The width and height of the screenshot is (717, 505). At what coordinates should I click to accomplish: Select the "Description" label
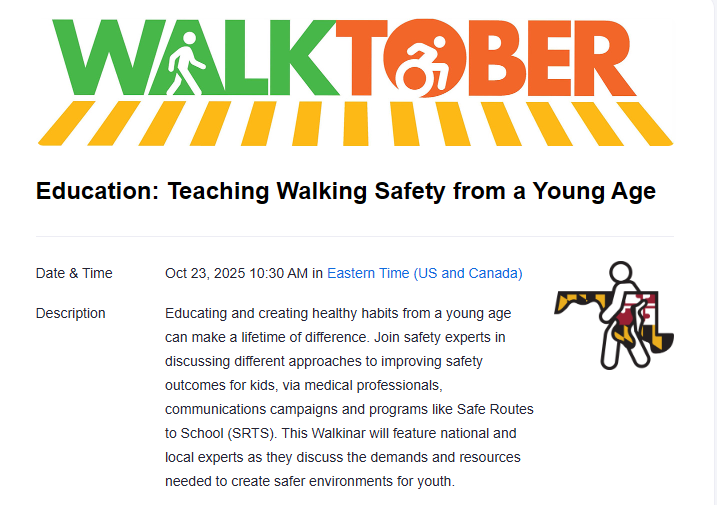(70, 313)
